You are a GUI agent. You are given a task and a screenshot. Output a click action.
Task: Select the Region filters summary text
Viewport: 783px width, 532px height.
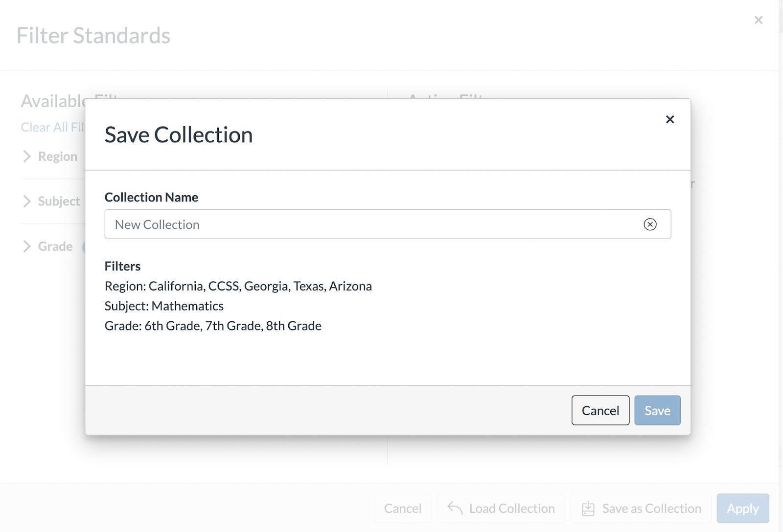238,286
